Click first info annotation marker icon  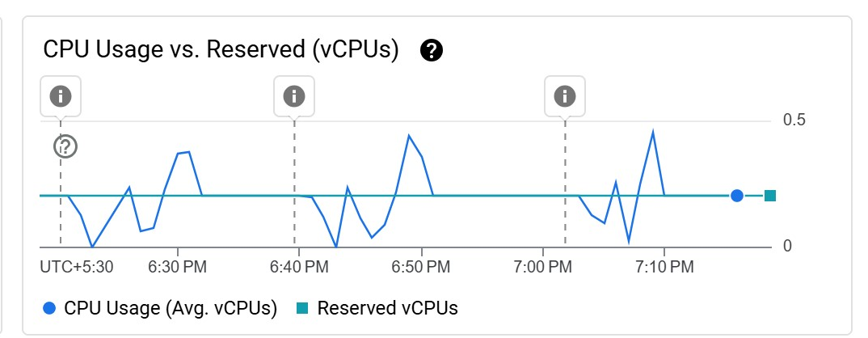[x=61, y=96]
